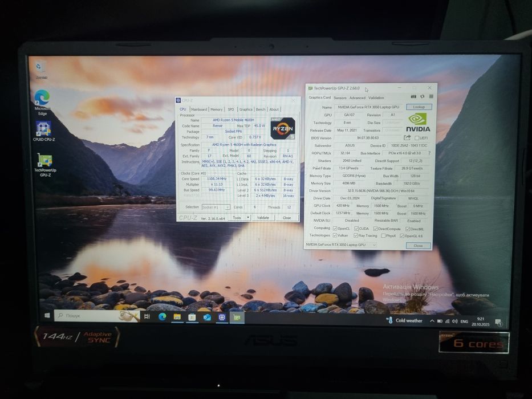Open the GPU selection dropdown in GPU-Z
The width and height of the screenshot is (532, 399).
pos(340,245)
